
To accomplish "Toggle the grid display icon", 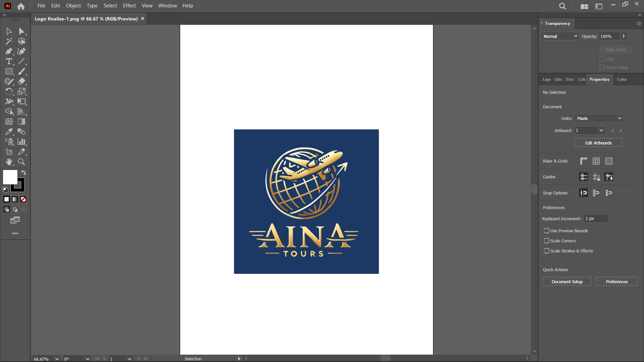I will point(596,161).
